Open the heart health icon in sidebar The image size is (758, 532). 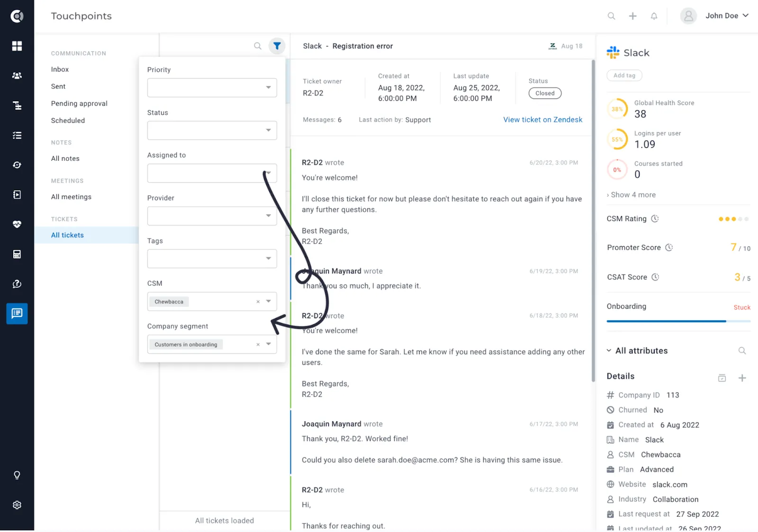tap(17, 224)
